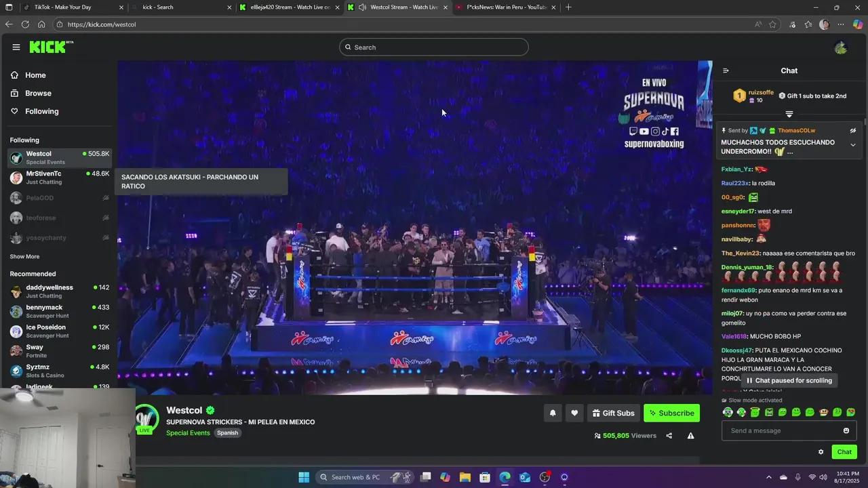Screen dimensions: 868x488
Task: Insert the last emote in the quick row
Action: (x=851, y=412)
